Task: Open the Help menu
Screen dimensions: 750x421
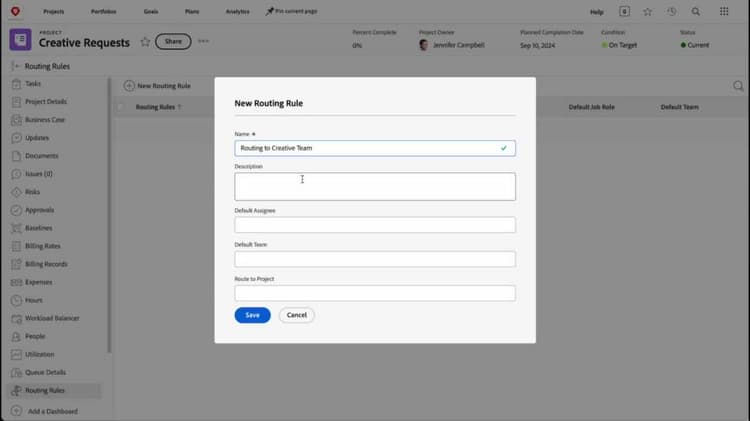Action: 596,12
